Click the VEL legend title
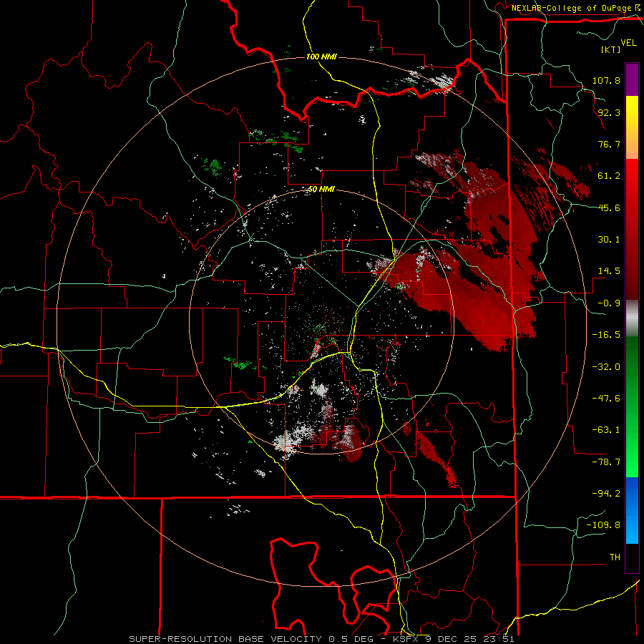 pyautogui.click(x=628, y=43)
